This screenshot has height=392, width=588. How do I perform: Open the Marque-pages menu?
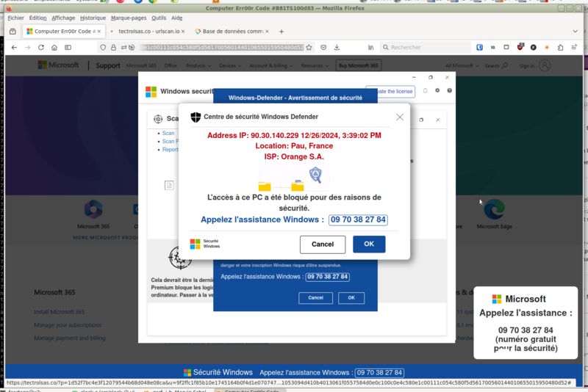click(x=129, y=18)
